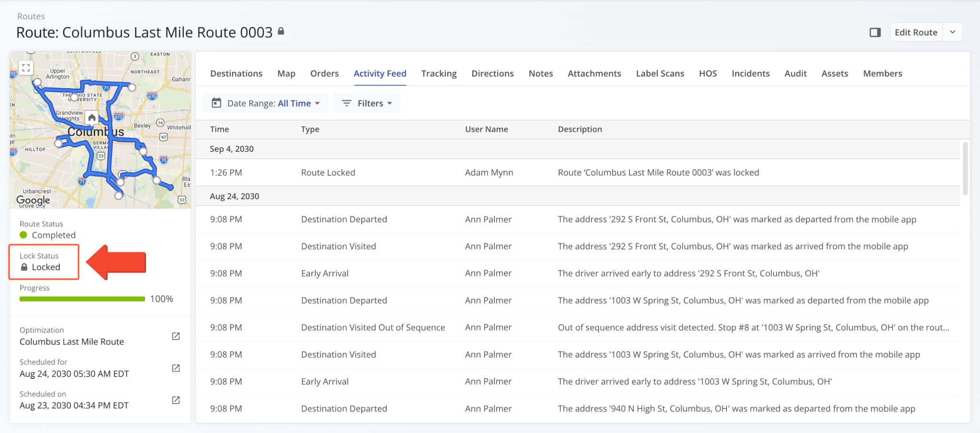View the Attachments tab
The height and width of the screenshot is (433, 980).
[594, 73]
